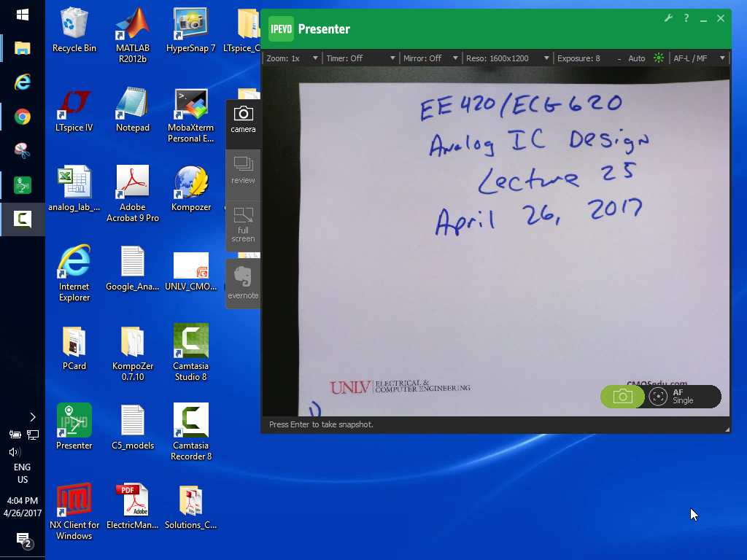747x560 pixels.
Task: Launch Camtasia Recorder 8
Action: click(x=190, y=432)
